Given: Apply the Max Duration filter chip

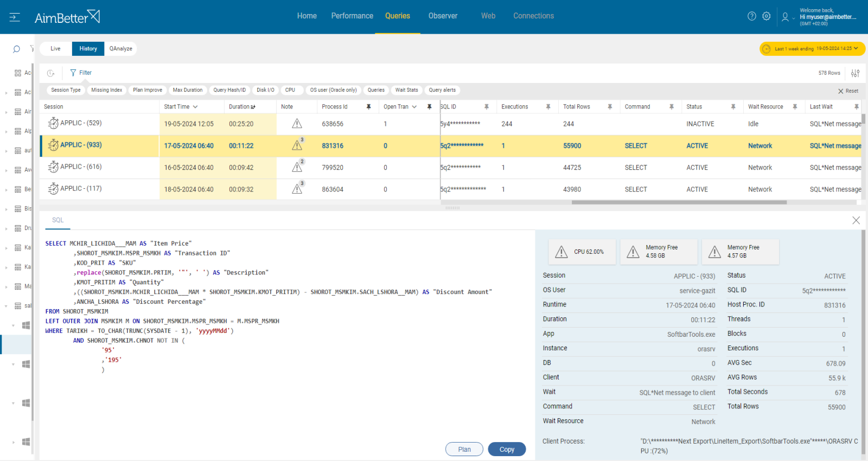Looking at the screenshot, I should (188, 90).
